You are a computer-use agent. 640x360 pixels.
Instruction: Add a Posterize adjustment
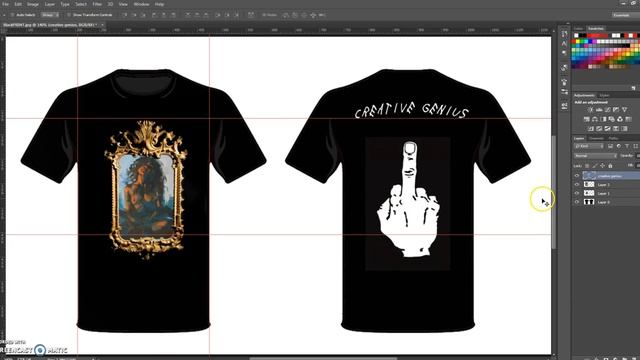point(599,129)
